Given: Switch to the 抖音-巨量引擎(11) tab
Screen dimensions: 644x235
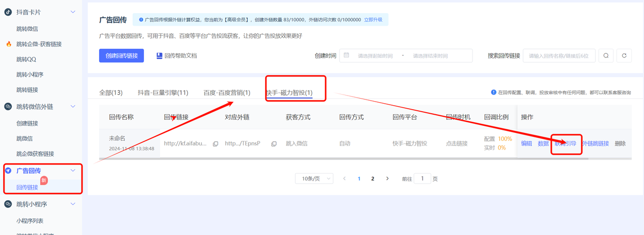Looking at the screenshot, I should (163, 93).
